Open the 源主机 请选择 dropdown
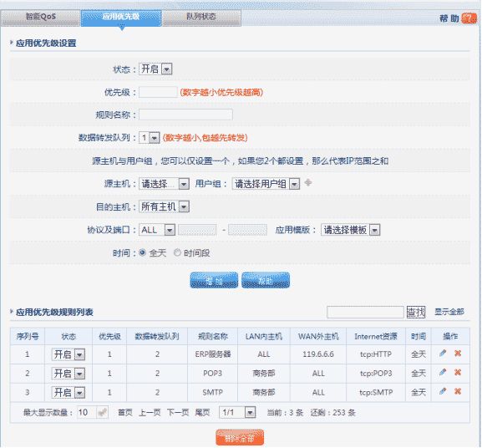 (x=164, y=184)
